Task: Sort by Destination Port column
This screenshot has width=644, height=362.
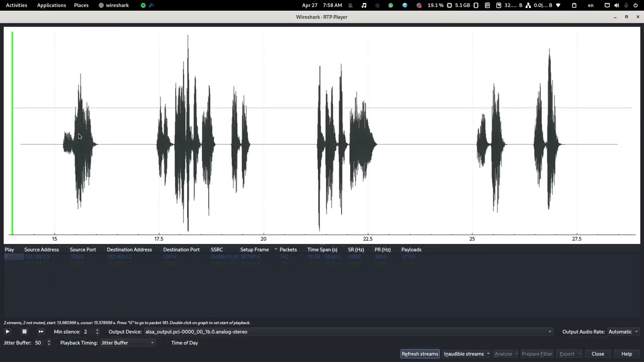Action: 181,250
